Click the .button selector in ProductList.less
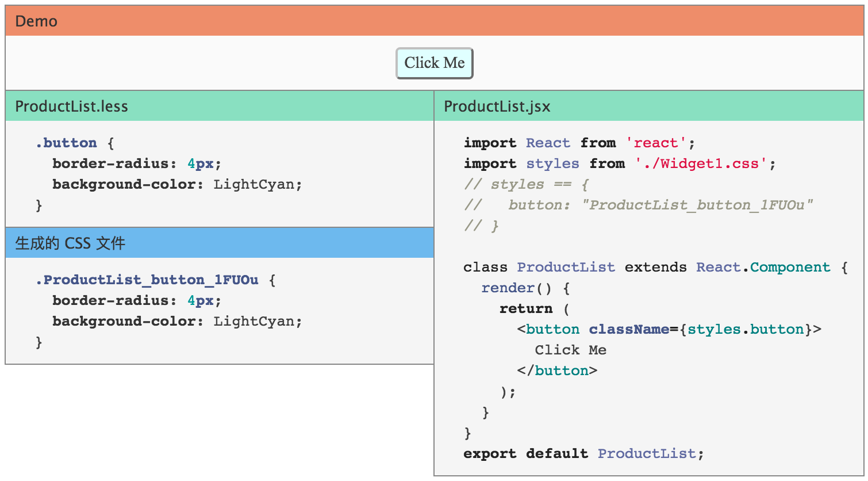Viewport: 868px width, 481px height. coord(66,143)
